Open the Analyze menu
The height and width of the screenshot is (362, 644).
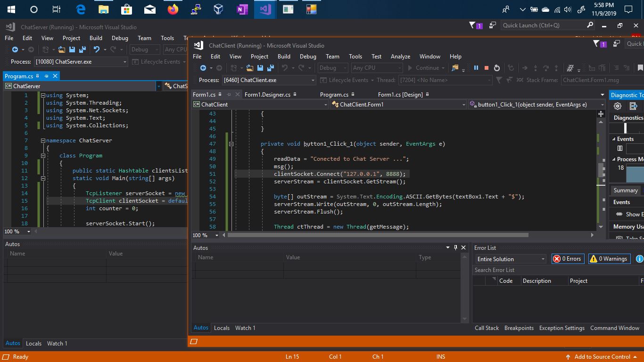[x=400, y=56]
